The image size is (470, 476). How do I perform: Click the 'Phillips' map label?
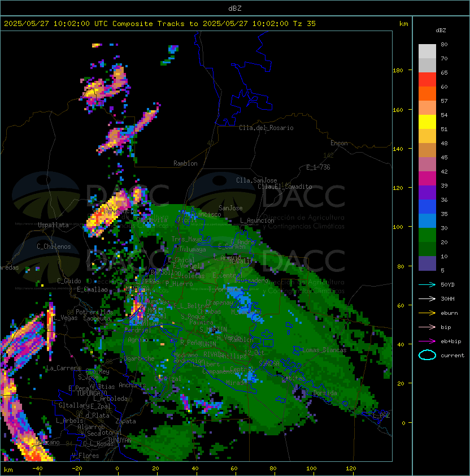click(233, 356)
